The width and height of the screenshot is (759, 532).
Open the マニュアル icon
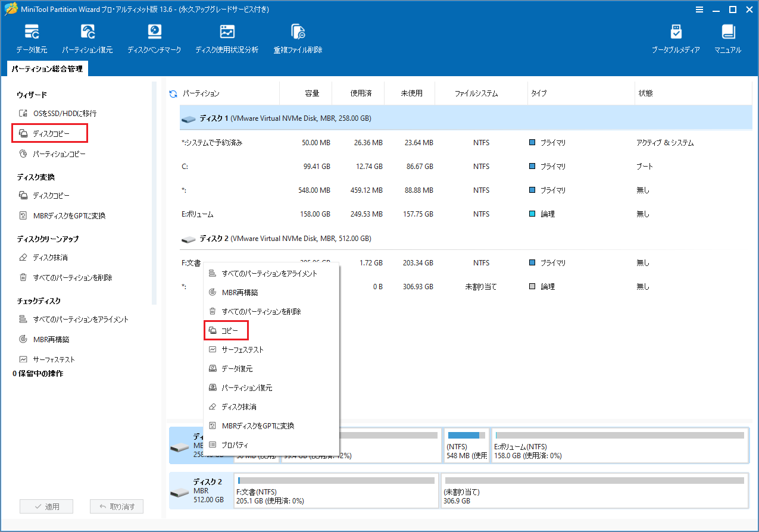(x=727, y=39)
